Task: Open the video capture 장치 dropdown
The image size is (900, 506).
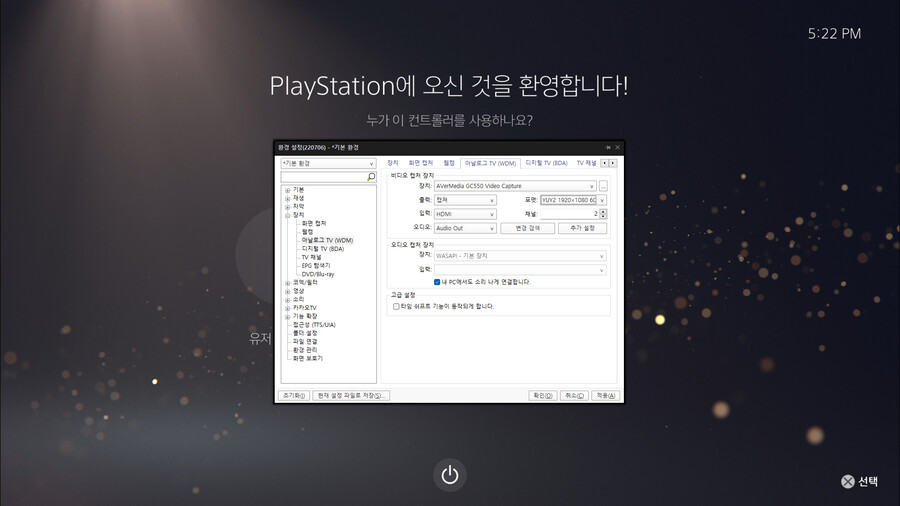Action: pos(515,186)
